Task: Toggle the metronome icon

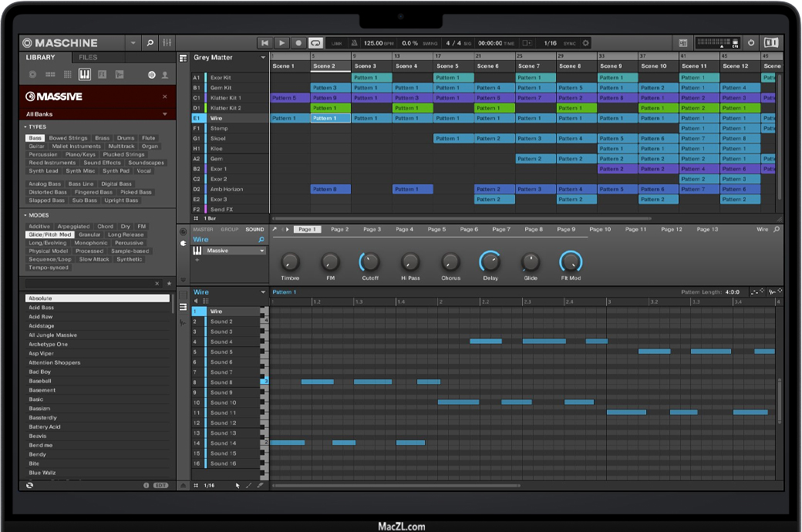Action: pyautogui.click(x=354, y=43)
